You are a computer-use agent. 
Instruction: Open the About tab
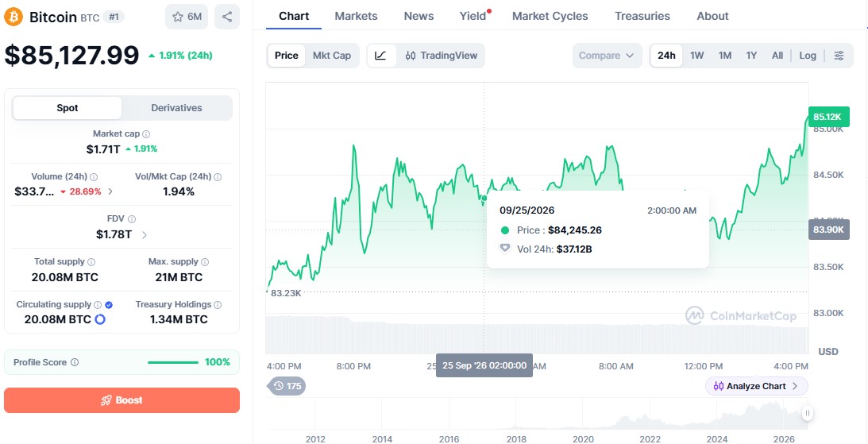pos(712,16)
